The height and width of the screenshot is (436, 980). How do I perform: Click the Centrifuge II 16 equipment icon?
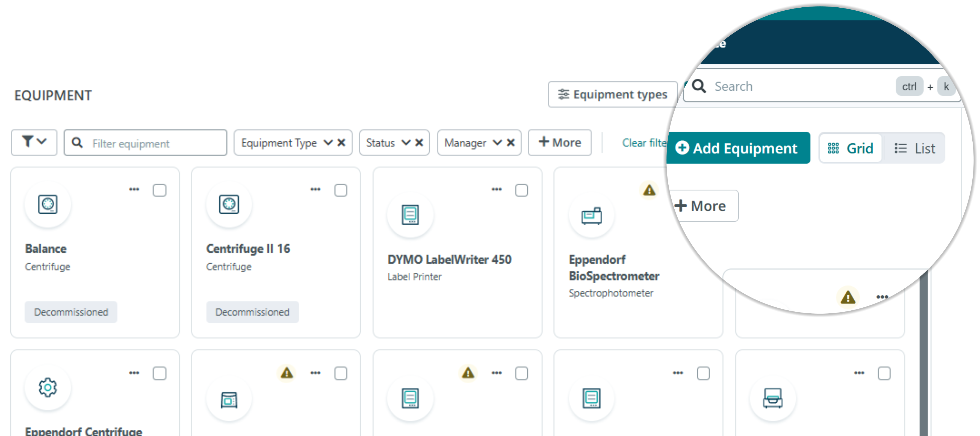click(229, 204)
